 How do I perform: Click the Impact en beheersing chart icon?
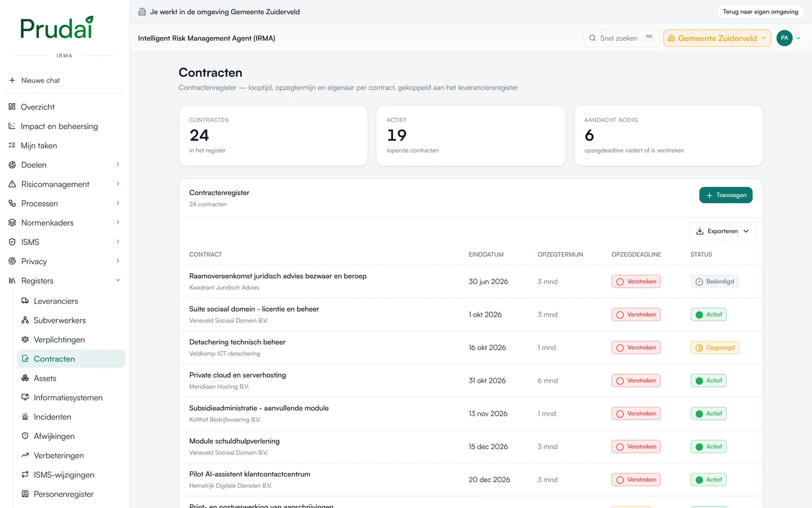click(x=12, y=126)
